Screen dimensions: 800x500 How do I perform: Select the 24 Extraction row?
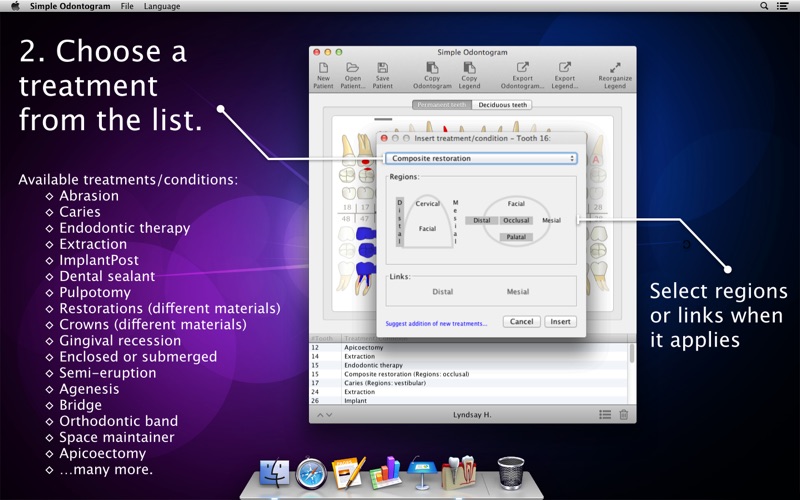[469, 392]
